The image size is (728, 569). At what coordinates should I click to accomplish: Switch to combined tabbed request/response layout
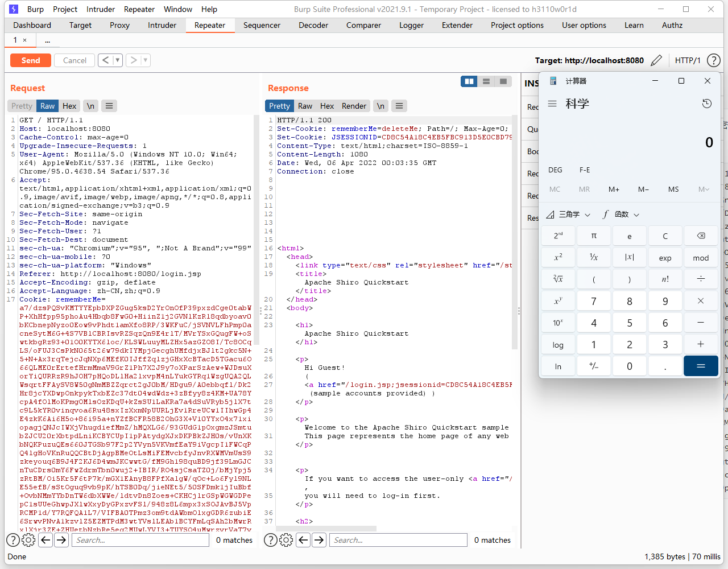(503, 81)
